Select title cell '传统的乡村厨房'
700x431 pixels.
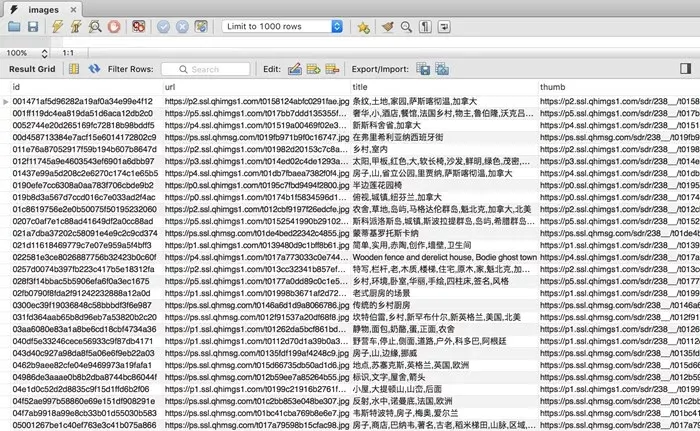click(445, 305)
